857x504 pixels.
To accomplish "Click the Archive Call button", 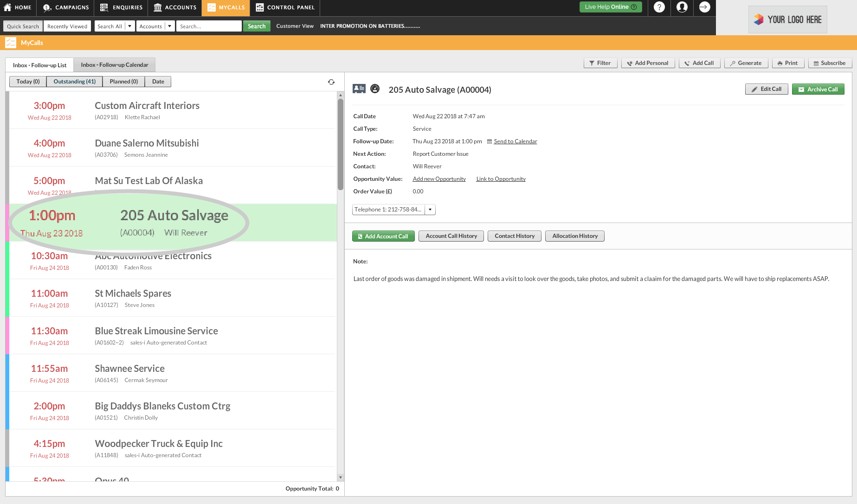I will pos(818,89).
